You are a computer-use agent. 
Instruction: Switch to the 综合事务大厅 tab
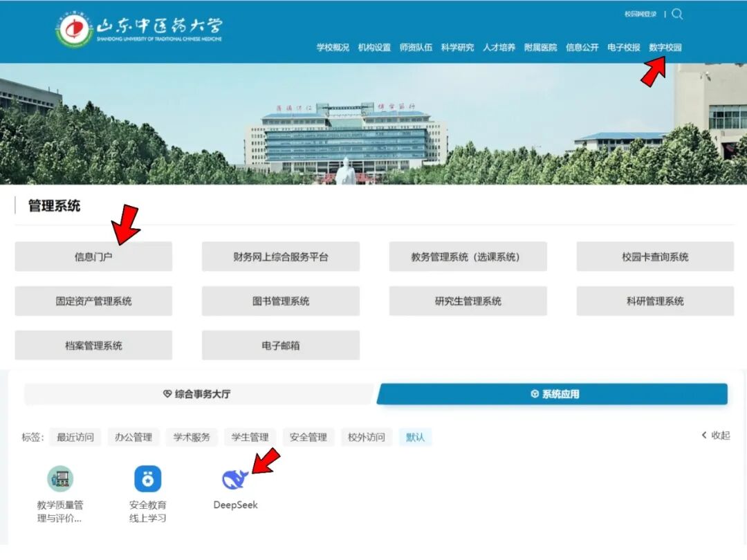[196, 394]
